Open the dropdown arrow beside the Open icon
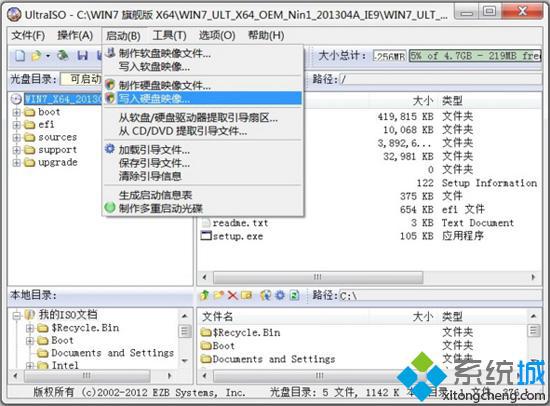 pos(48,56)
